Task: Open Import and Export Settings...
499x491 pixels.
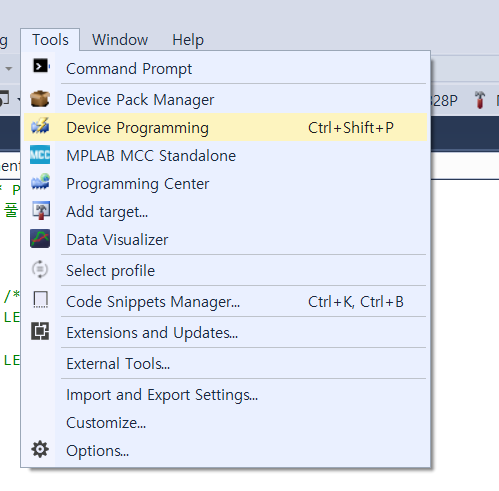Action: (x=225, y=395)
